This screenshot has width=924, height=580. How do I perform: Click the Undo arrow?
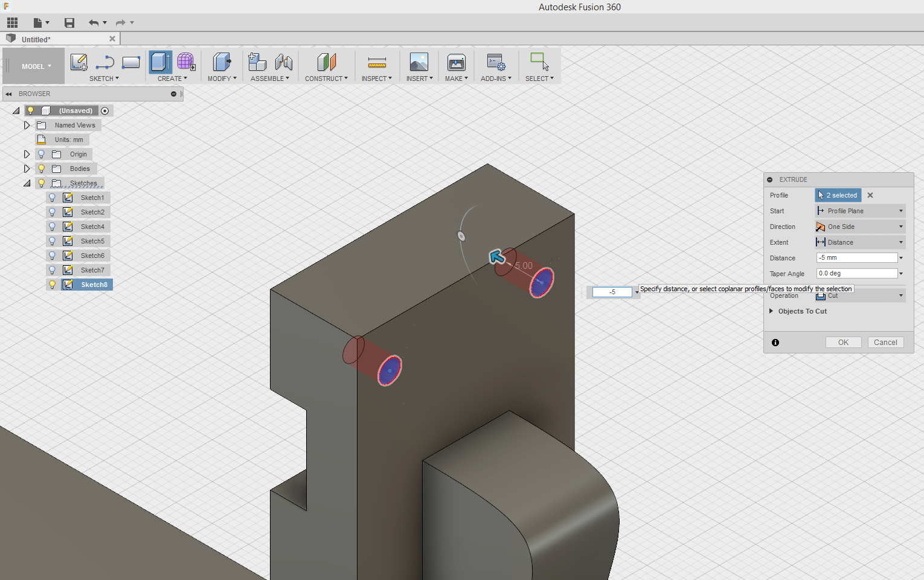(x=94, y=23)
